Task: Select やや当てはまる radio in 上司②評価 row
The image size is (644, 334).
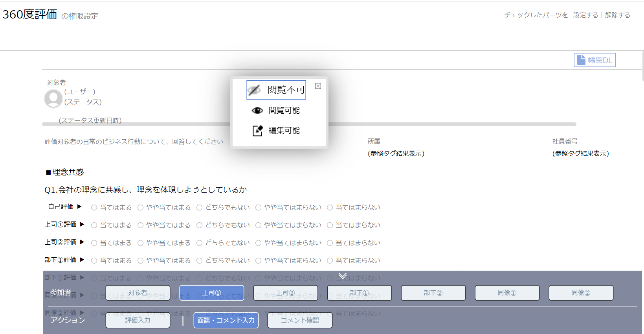Action: (x=140, y=243)
